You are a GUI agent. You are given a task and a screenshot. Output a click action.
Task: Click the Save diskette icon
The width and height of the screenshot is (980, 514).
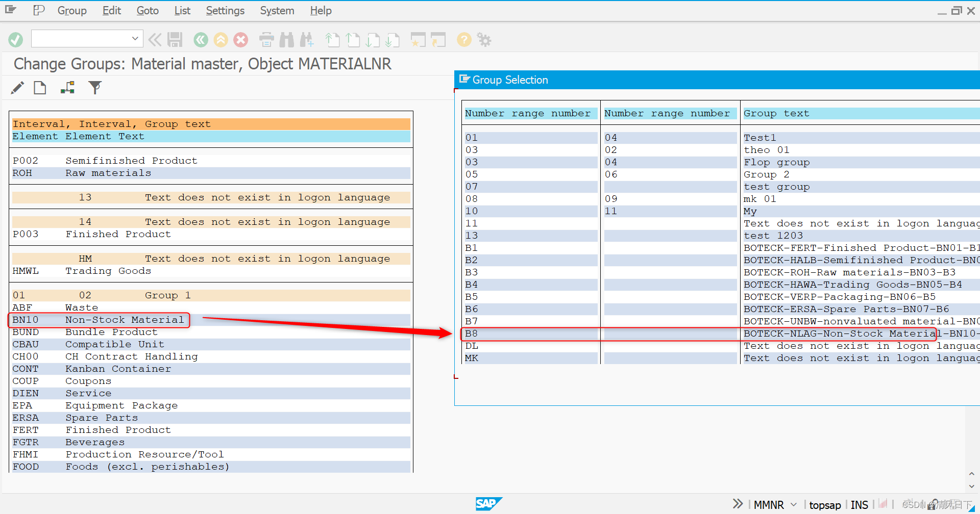175,39
